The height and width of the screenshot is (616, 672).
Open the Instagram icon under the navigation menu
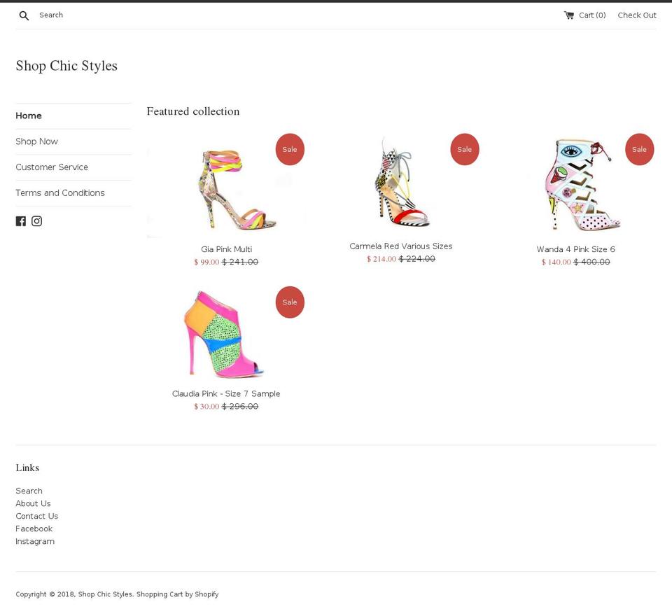coord(36,220)
